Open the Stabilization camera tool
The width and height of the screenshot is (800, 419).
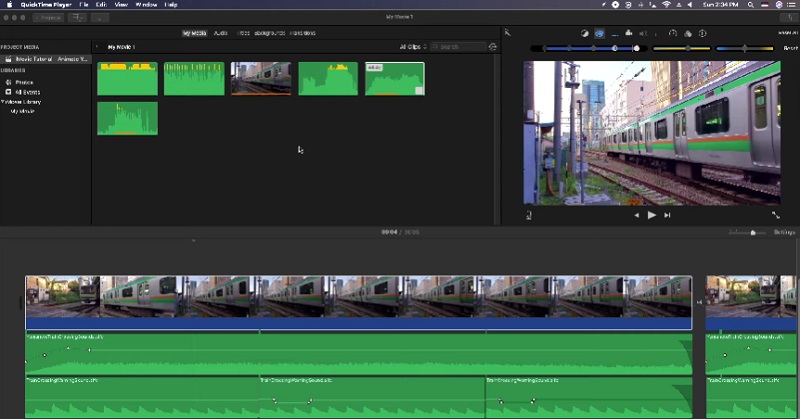(629, 33)
